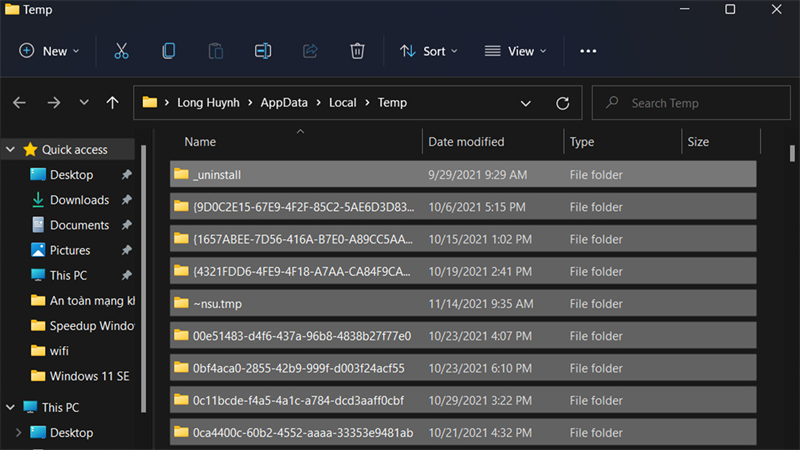Viewport: 800px width, 450px height.
Task: Go up one folder level
Action: click(112, 103)
